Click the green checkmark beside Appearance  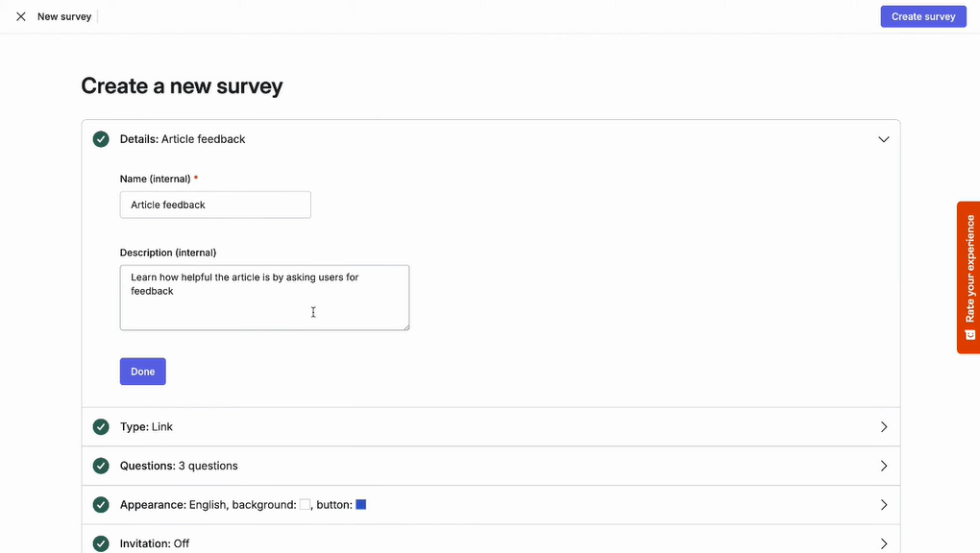(101, 503)
